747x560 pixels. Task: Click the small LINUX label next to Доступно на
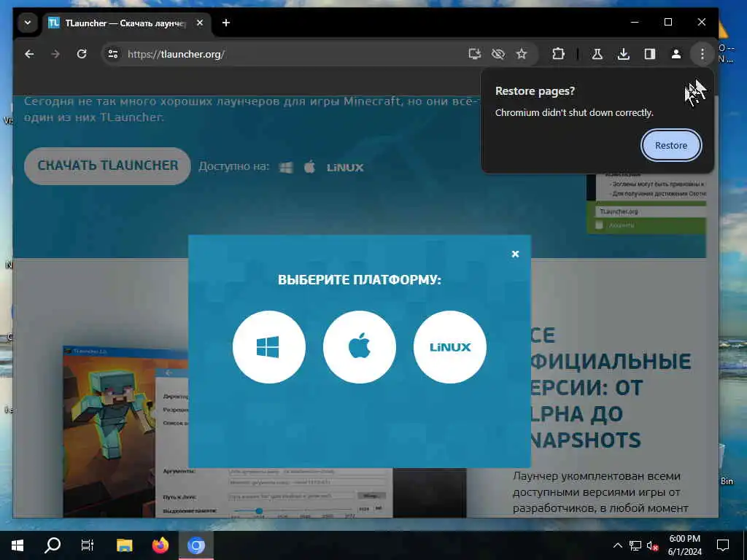tap(345, 168)
